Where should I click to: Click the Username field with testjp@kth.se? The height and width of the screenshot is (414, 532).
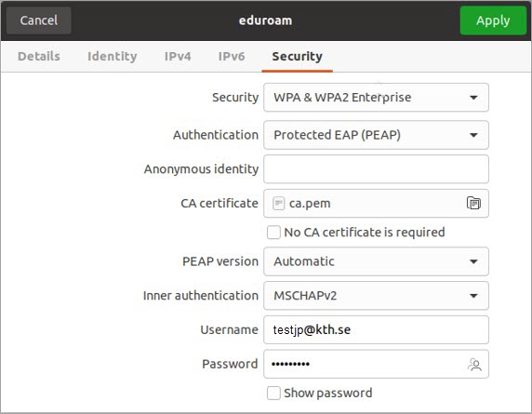click(376, 330)
